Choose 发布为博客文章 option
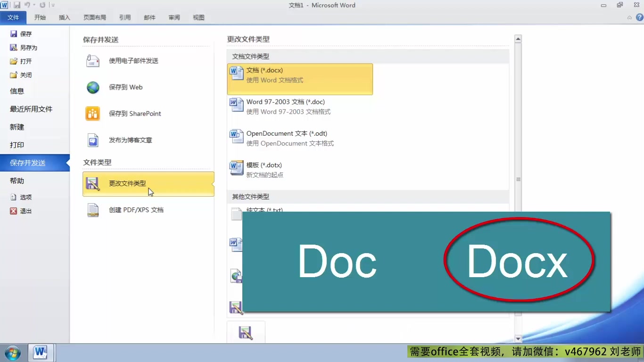 pyautogui.click(x=148, y=140)
